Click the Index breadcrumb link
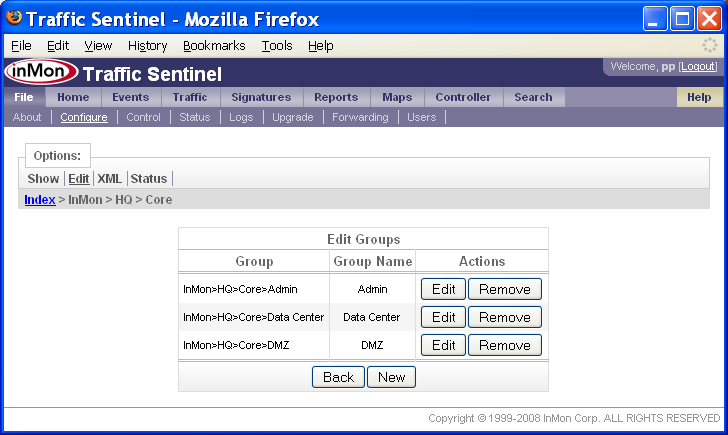 (x=39, y=200)
